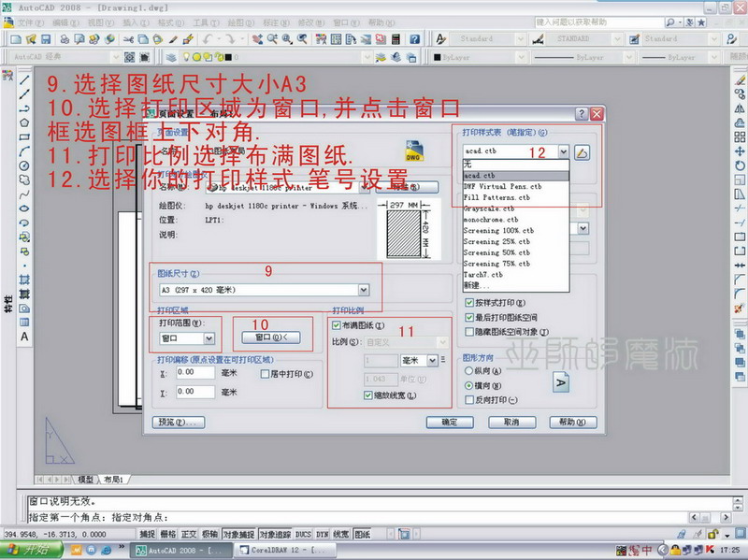Open the layer control dropdown in layers toolbar
Screen dimensions: 748x560
coord(367,57)
